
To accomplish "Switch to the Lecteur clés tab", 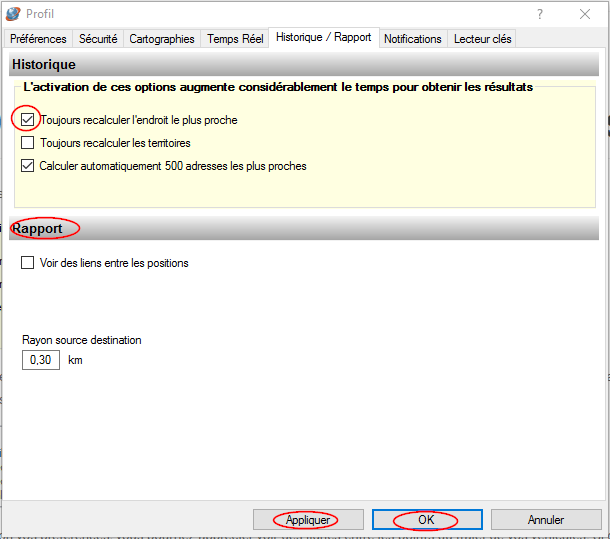I will coord(483,39).
